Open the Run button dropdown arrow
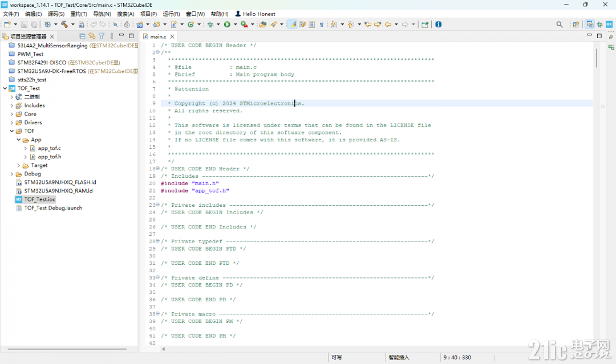Image resolution: width=616 pixels, height=364 pixels. 236,24
